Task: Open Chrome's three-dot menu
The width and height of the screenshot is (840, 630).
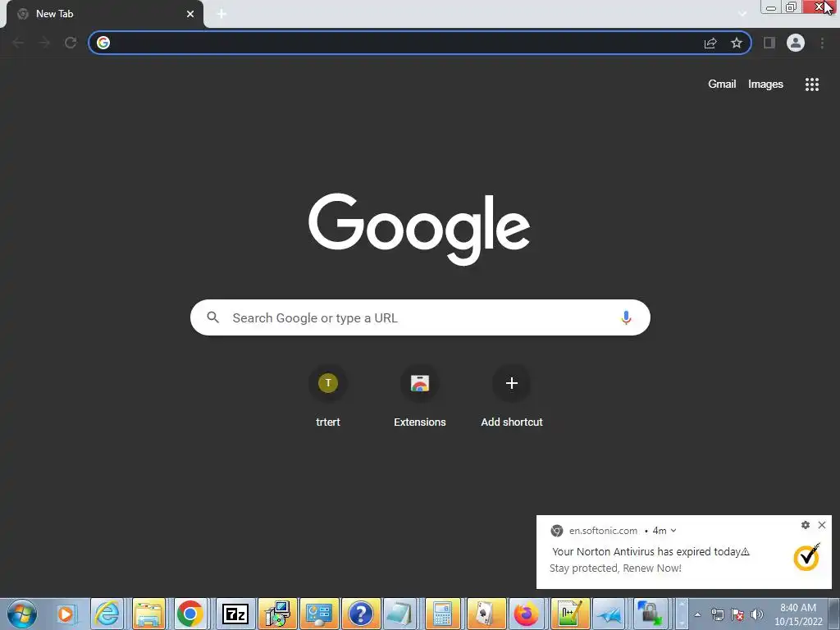Action: pos(822,43)
